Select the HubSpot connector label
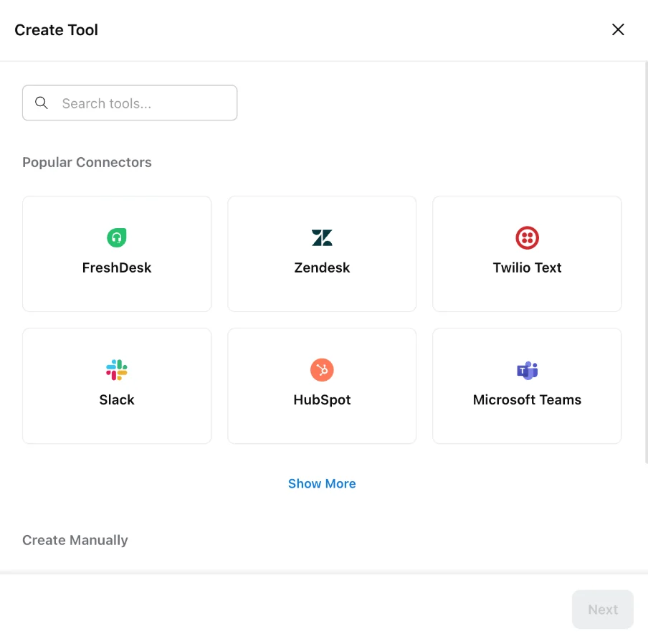Viewport: 648px width, 644px height. point(322,400)
